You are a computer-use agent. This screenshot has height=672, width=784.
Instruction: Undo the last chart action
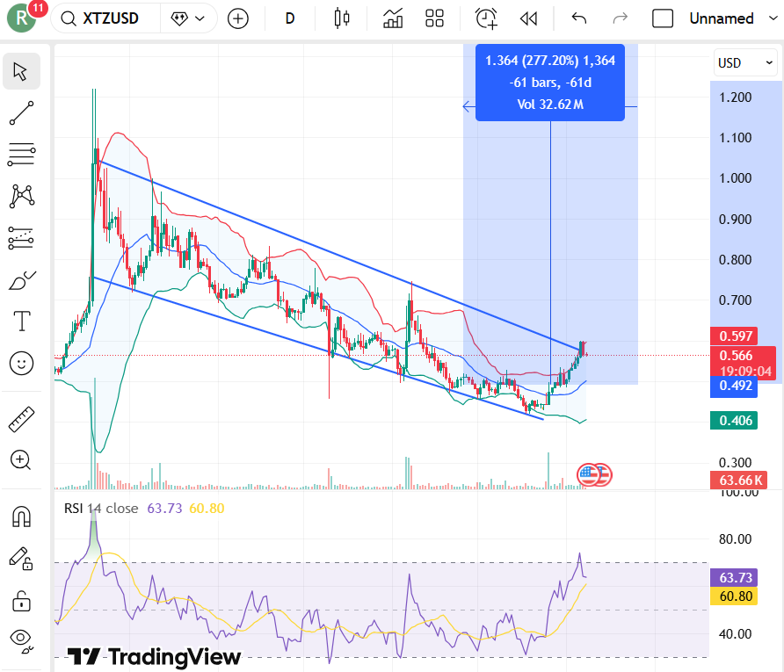tap(578, 18)
